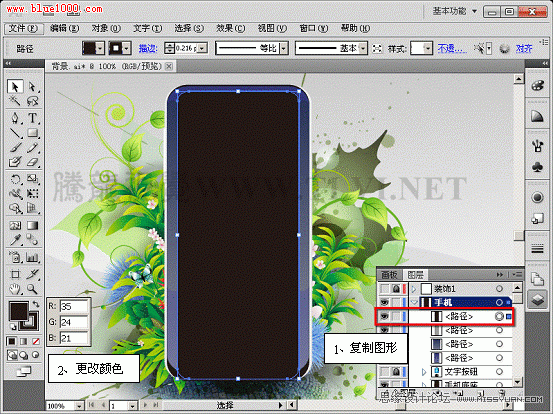This screenshot has width=553, height=414.
Task: Set fill mode to solid Color button
Action: click(x=11, y=341)
